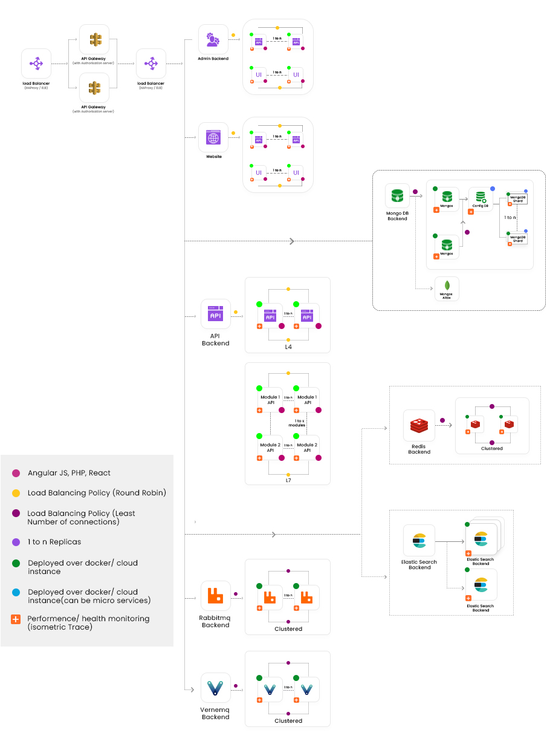Image resolution: width=547 pixels, height=756 pixels.
Task: Select the lower API Gateway icon
Action: pos(94,88)
